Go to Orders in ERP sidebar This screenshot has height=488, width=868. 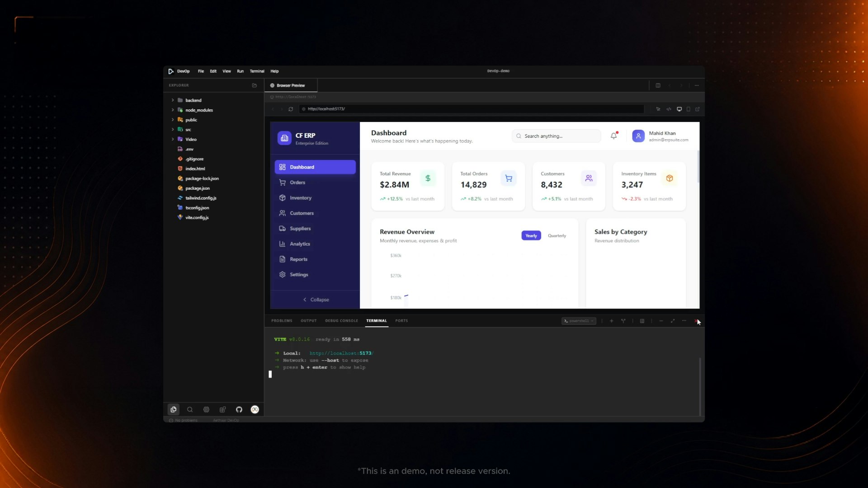pos(315,183)
